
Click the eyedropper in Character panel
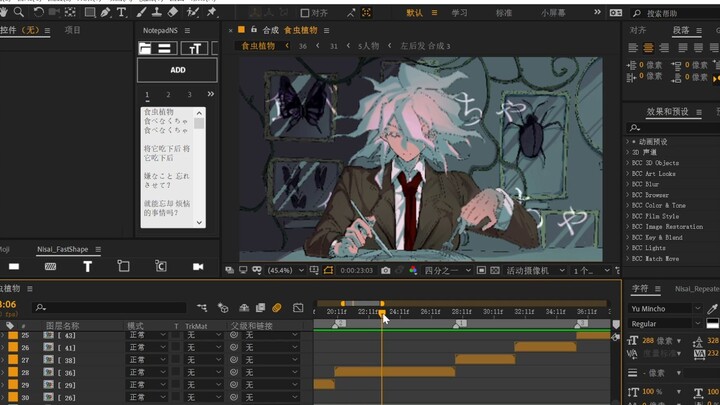point(712,309)
